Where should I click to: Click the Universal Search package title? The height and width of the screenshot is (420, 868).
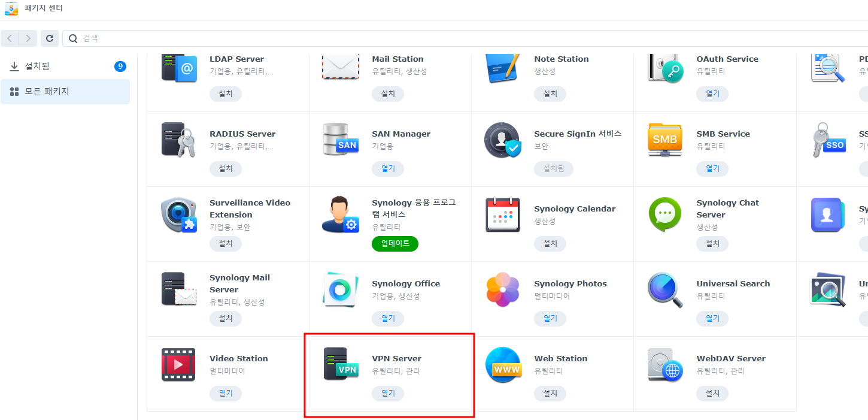tap(733, 284)
